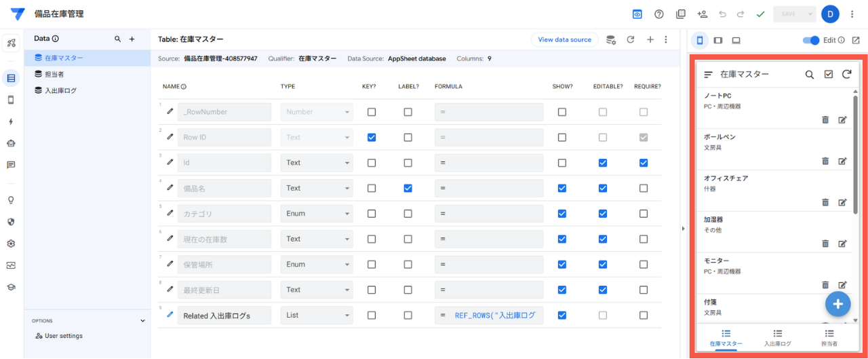Click formula field for 現在の在庫数 column
This screenshot has height=359, width=868.
489,239
